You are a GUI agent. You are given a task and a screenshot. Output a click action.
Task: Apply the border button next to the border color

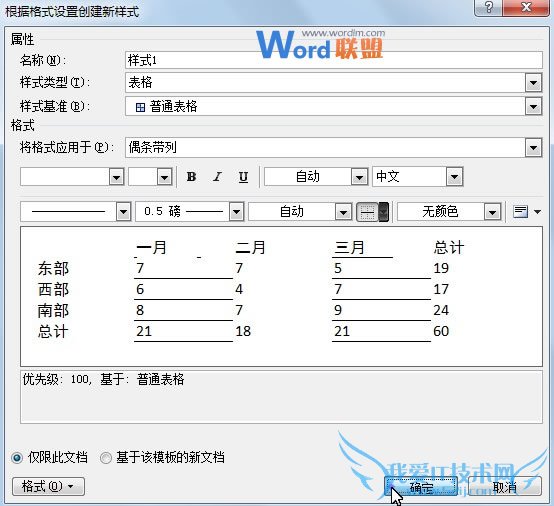(367, 212)
